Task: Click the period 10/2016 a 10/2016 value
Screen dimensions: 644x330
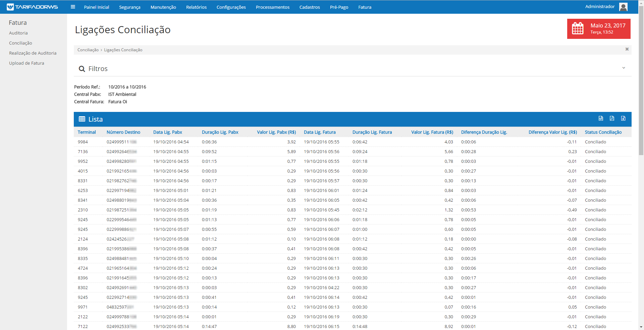Action: tap(127, 87)
